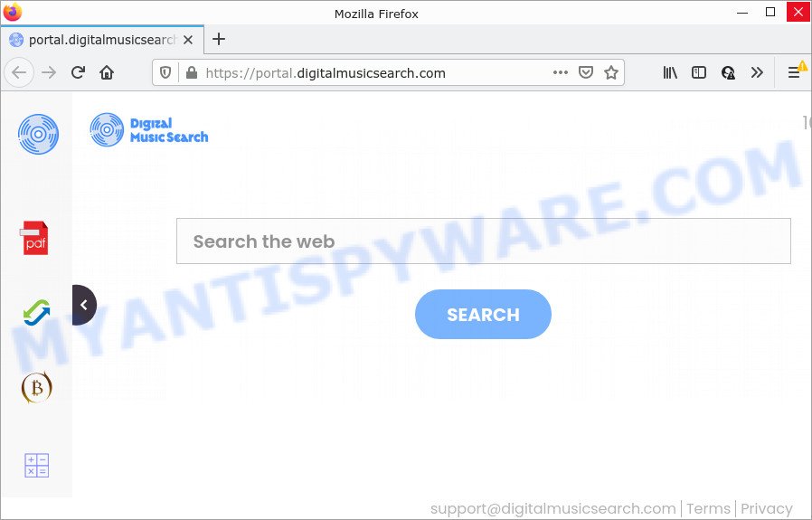Go forward to next page
Screen dimensions: 812x520
click(49, 72)
